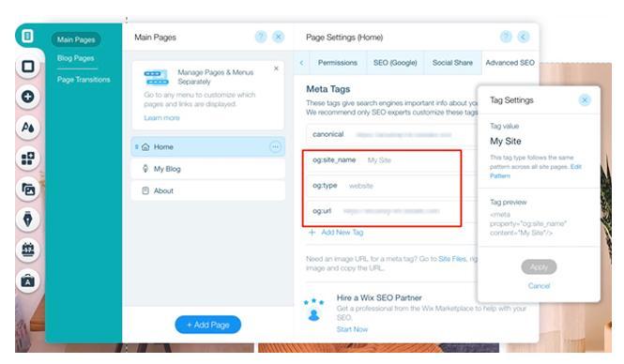Go back from Page Settings arrow
The image size is (624, 364).
tap(524, 37)
